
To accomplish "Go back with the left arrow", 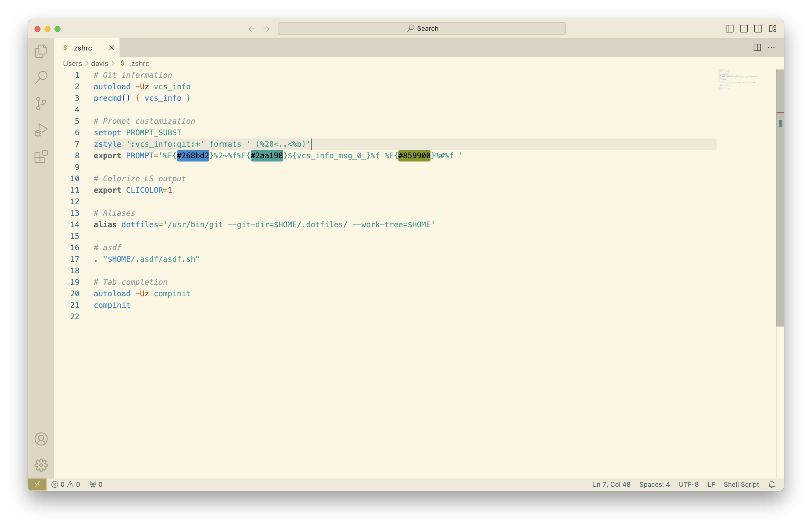I will 252,29.
